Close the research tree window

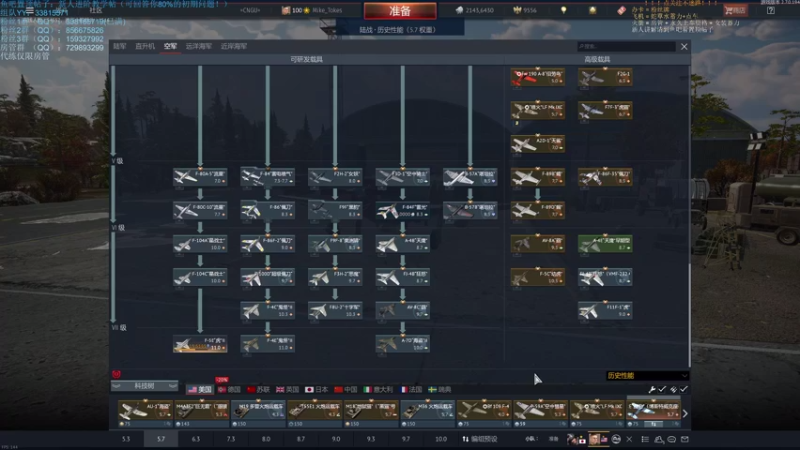click(x=684, y=46)
